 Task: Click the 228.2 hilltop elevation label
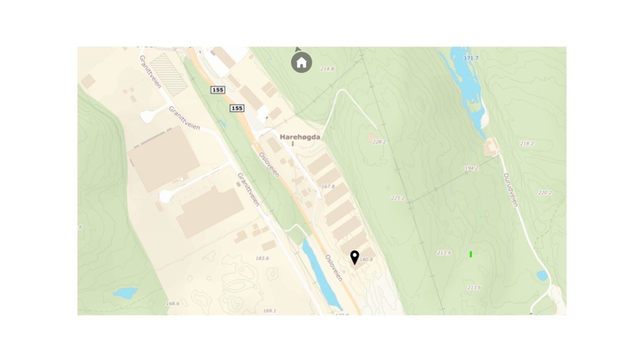pyautogui.click(x=379, y=142)
